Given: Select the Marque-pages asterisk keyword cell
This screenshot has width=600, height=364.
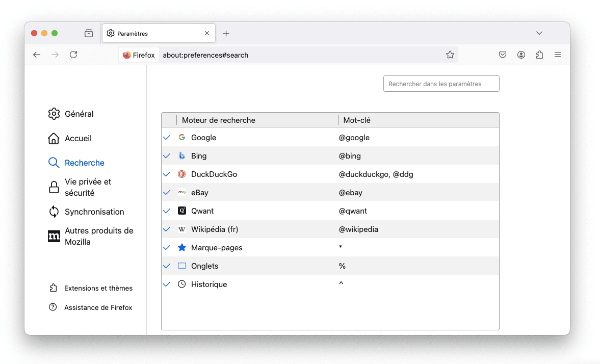Looking at the screenshot, I should pos(341,247).
